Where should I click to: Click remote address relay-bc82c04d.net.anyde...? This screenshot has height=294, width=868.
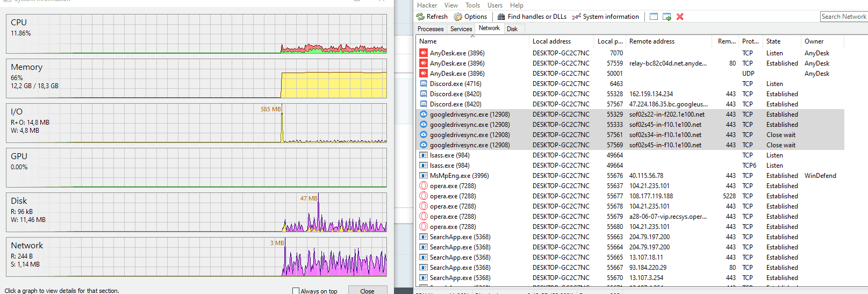click(x=668, y=63)
